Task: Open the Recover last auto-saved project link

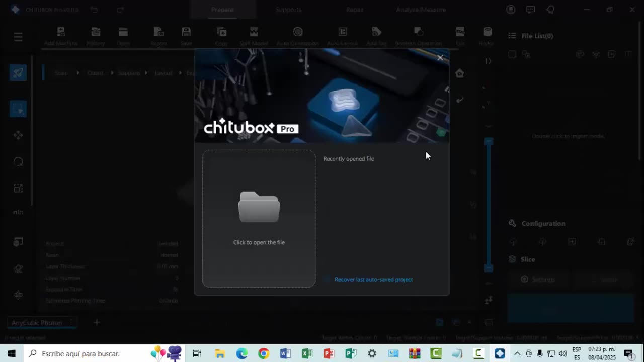Action: (373, 280)
